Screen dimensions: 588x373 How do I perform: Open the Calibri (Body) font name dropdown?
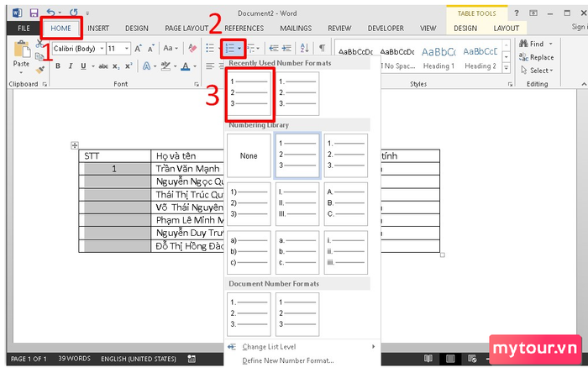click(102, 49)
